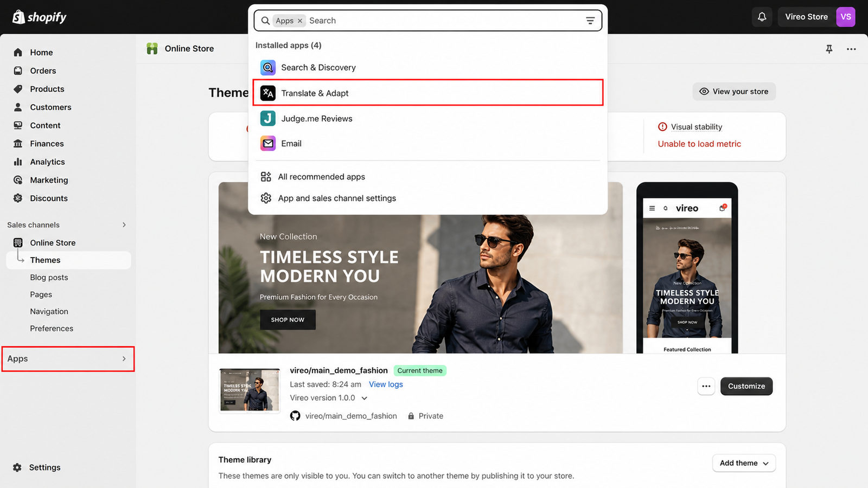Click View your store button
This screenshot has width=868, height=488.
pos(734,91)
